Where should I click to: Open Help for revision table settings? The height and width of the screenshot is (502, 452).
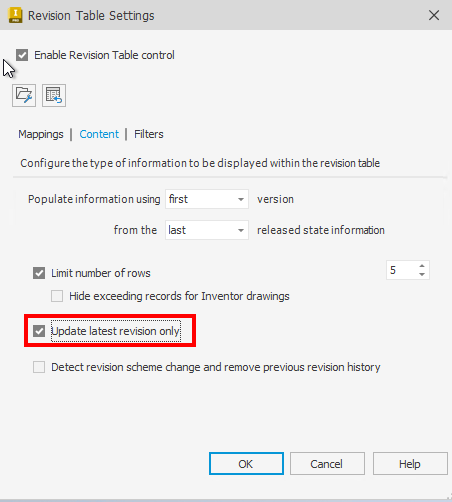point(410,464)
